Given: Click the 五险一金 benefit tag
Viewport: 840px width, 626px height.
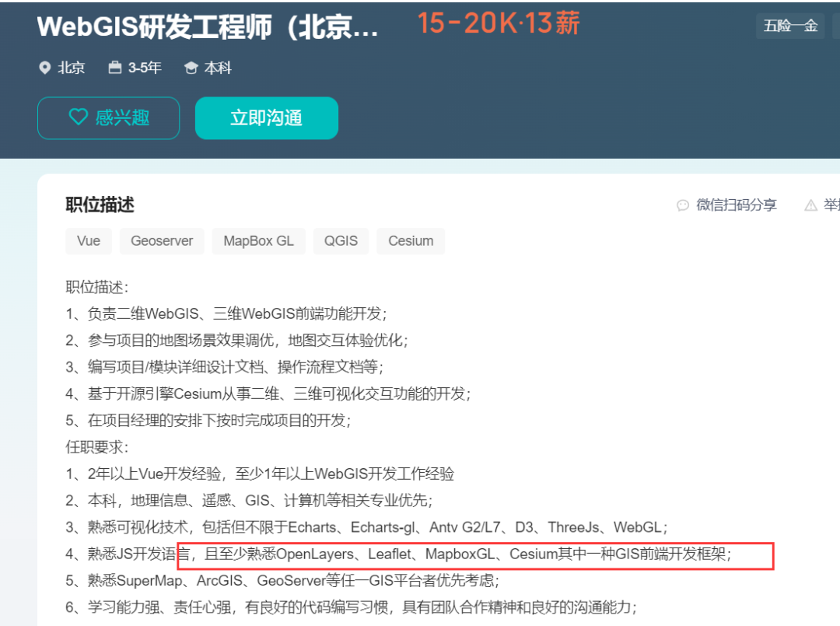Looking at the screenshot, I should pyautogui.click(x=790, y=26).
